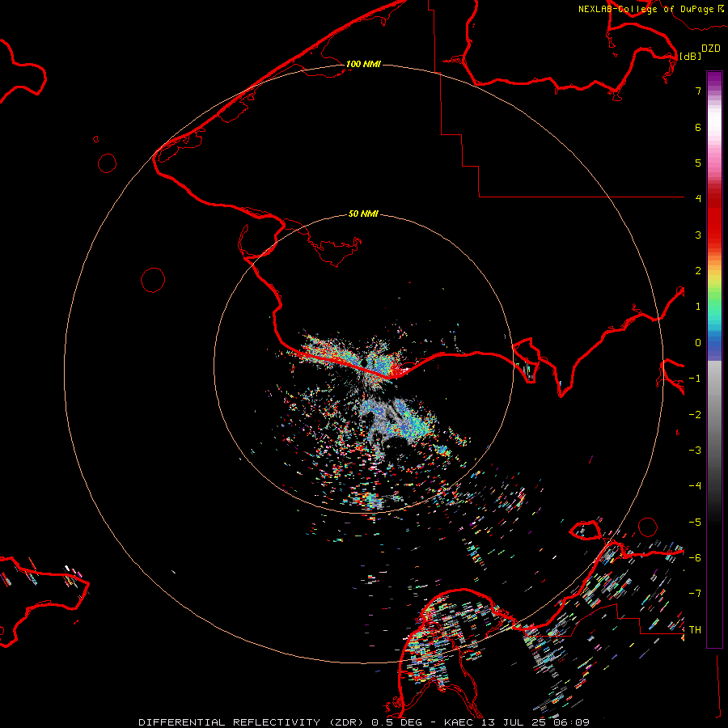Click the 3 value on color scale

point(698,235)
